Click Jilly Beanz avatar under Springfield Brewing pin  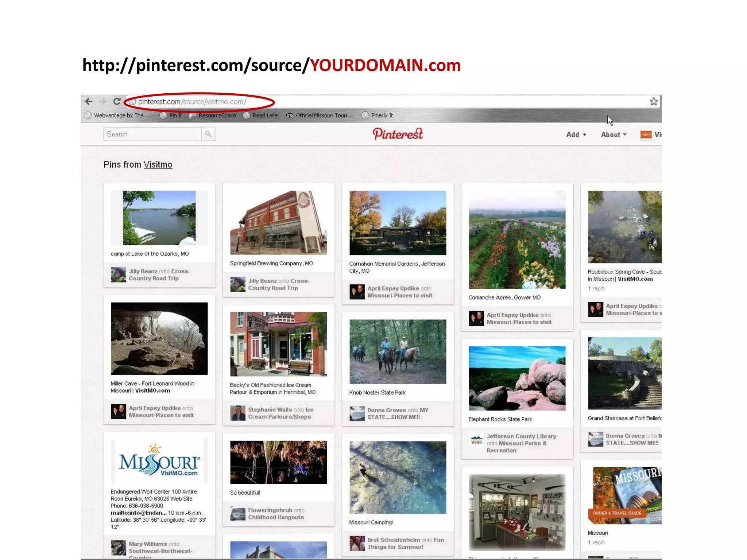point(238,284)
